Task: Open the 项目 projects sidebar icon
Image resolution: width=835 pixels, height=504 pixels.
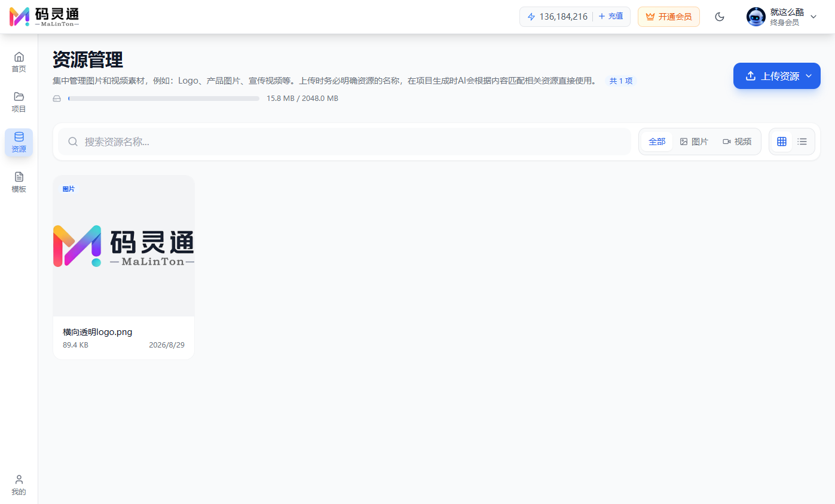Action: [x=19, y=102]
